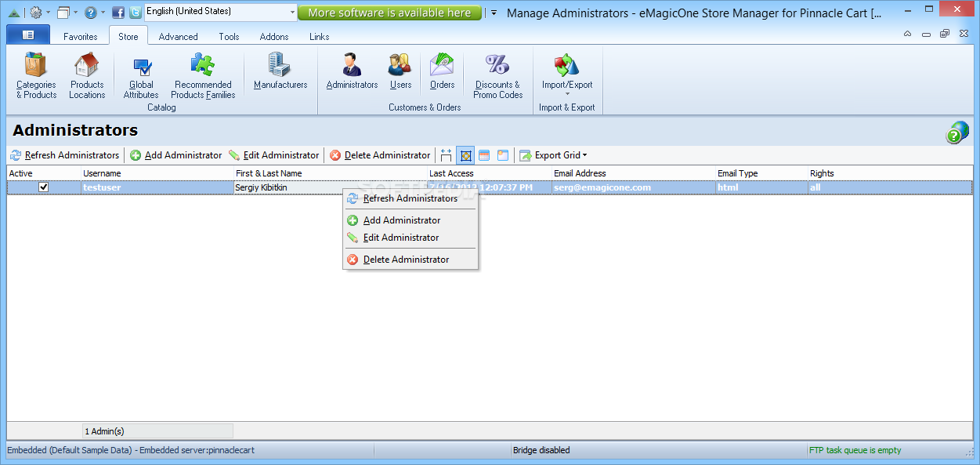The width and height of the screenshot is (980, 465).
Task: Open the Orders section
Action: pos(442,71)
